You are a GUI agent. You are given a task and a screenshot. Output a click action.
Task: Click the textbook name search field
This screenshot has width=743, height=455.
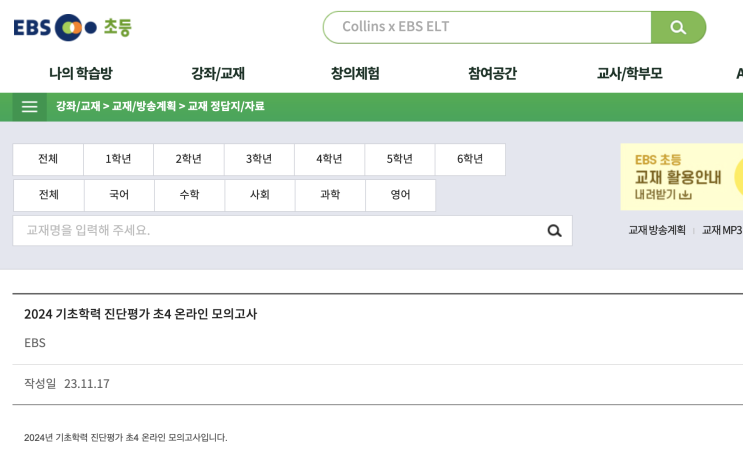(x=280, y=231)
